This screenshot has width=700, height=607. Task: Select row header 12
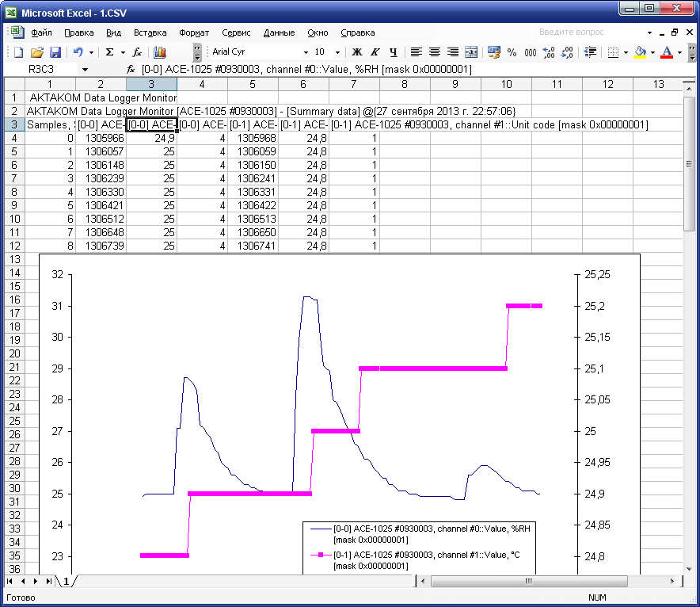coord(14,246)
